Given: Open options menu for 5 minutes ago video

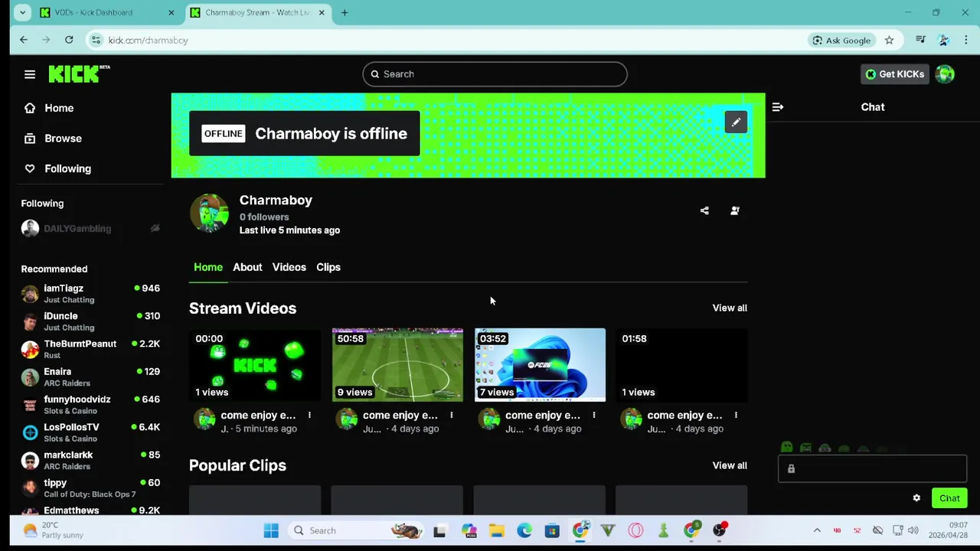Looking at the screenshot, I should [x=309, y=415].
